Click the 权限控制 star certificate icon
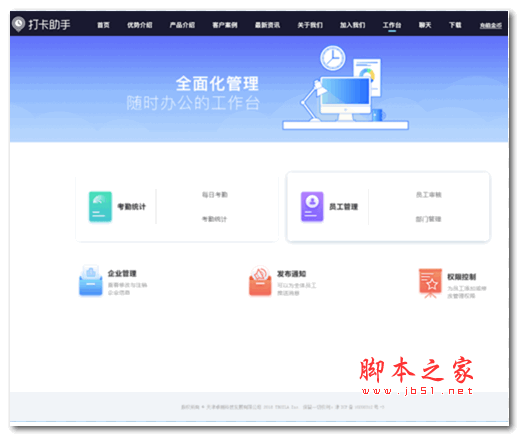Image resolution: width=520 pixels, height=437 pixels. (x=430, y=283)
